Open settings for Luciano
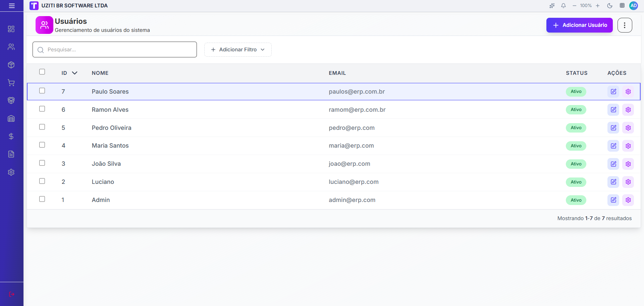This screenshot has height=306, width=644. pos(628,182)
